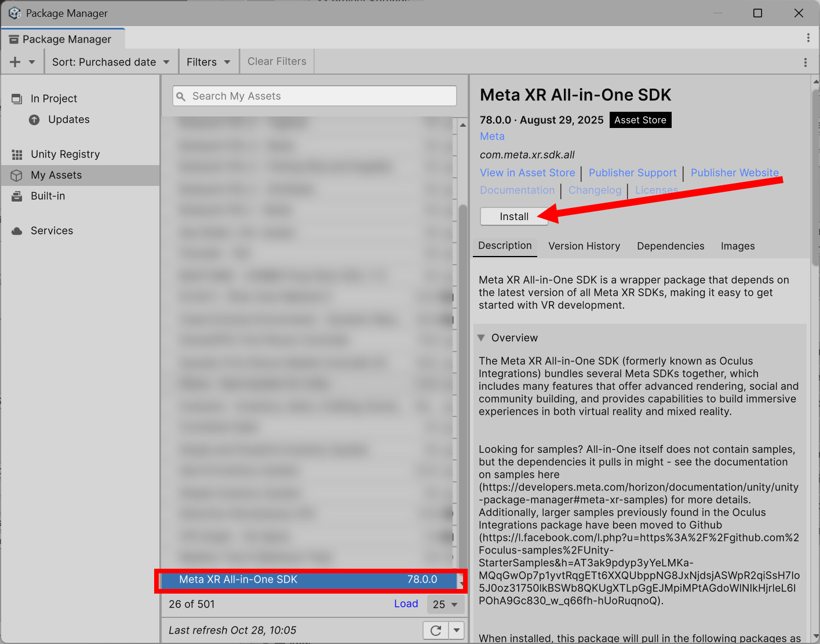This screenshot has height=644, width=820.
Task: Select Updates in sidebar
Action: pos(80,119)
